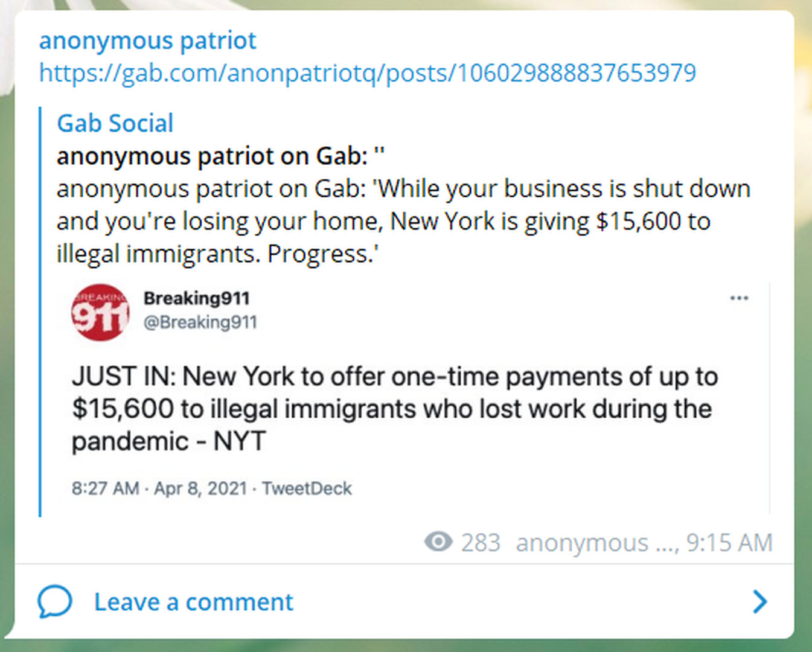Viewport: 812px width, 652px height.
Task: Click the '8:27 AM · Apr 8, 2021' tweet date
Action: [x=159, y=488]
